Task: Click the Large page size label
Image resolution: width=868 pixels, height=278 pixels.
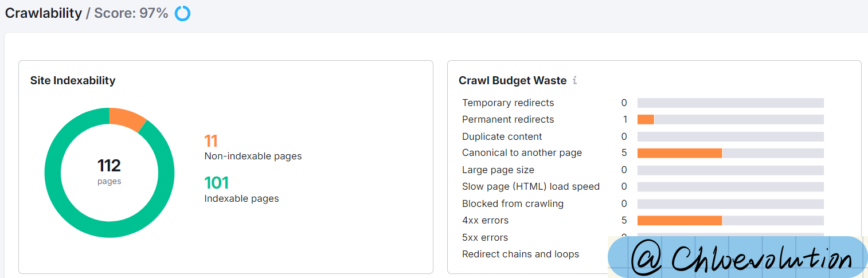Action: (498, 170)
